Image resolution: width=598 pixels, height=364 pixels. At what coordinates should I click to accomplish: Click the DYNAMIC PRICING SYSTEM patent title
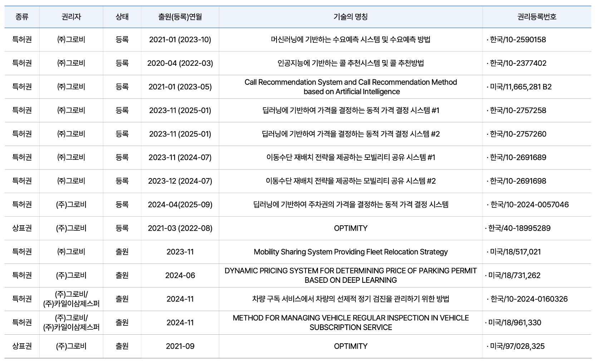tap(351, 275)
